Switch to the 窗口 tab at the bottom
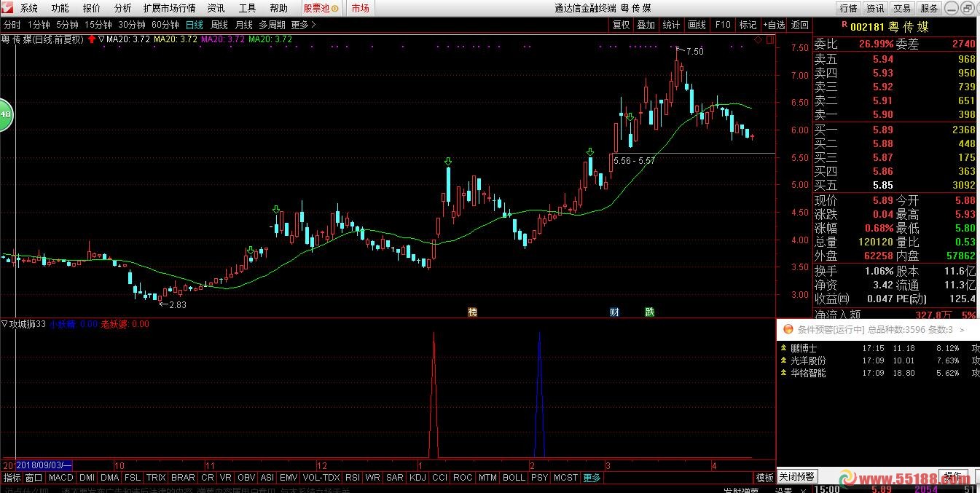The width and height of the screenshot is (980, 493). pos(34,478)
